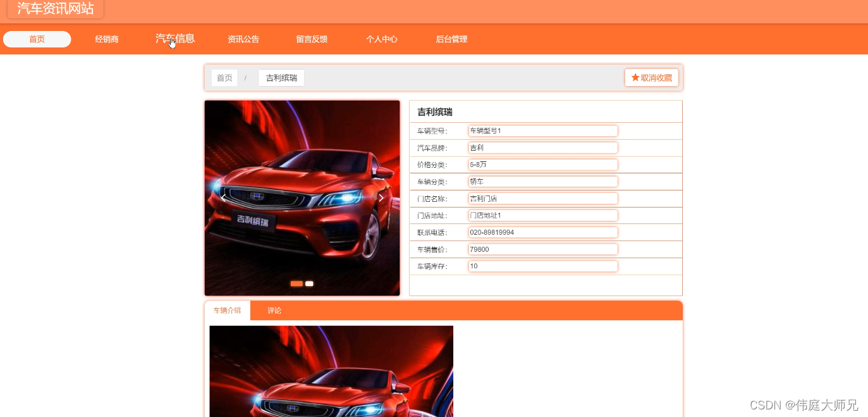The height and width of the screenshot is (417, 868).
Task: Open 后台管理 from the navigation bar
Action: (451, 39)
